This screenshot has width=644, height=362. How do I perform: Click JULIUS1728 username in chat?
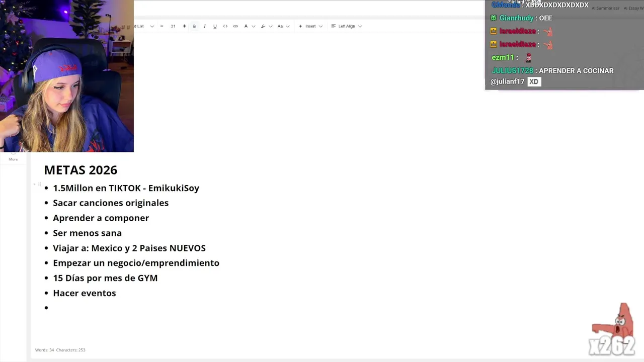point(512,71)
